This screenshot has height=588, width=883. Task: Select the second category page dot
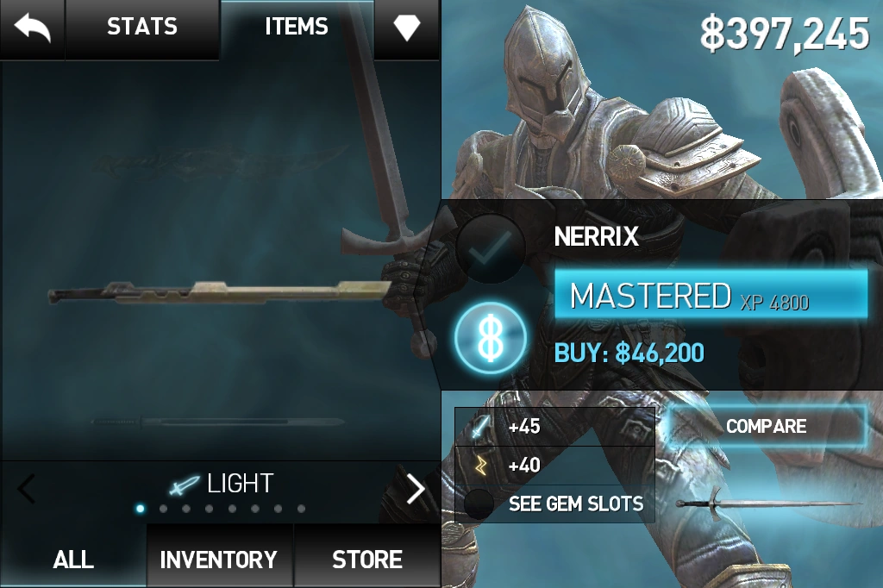click(x=163, y=509)
